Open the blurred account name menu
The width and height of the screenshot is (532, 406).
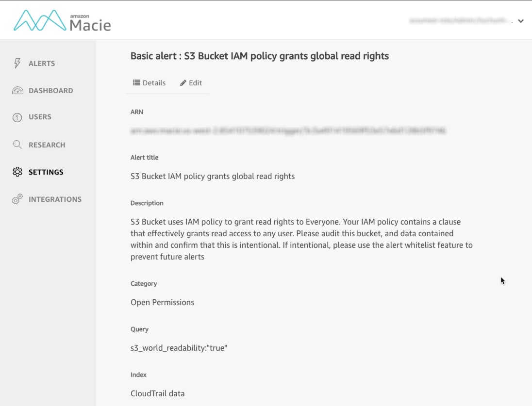point(461,21)
